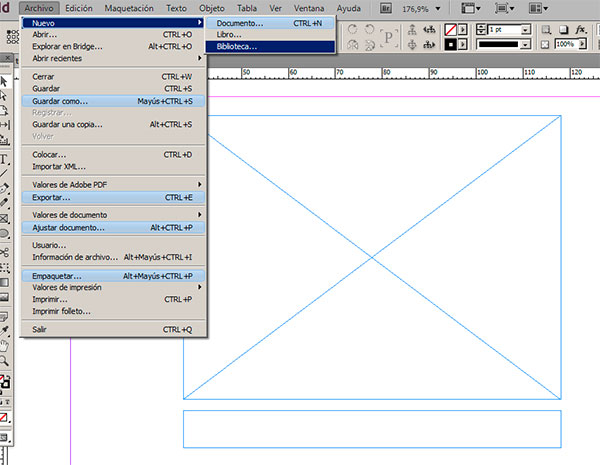
Task: Open the Objeto menu
Action: (x=212, y=8)
